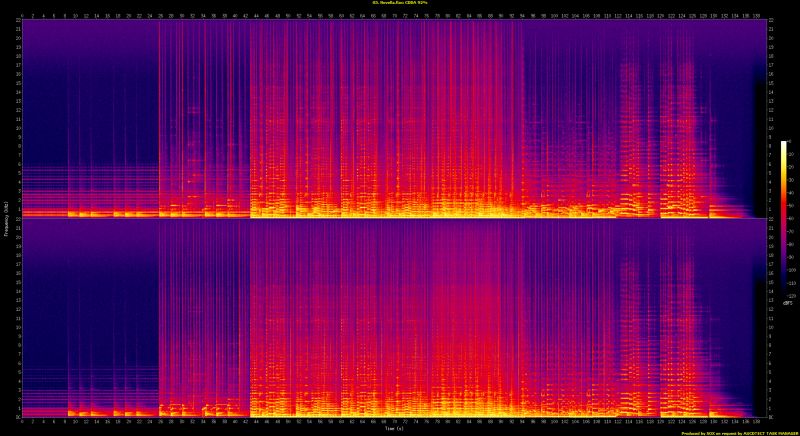Image resolution: width=800 pixels, height=436 pixels.
Task: Select the 130 mark on bottom time axis
Action: (x=712, y=421)
